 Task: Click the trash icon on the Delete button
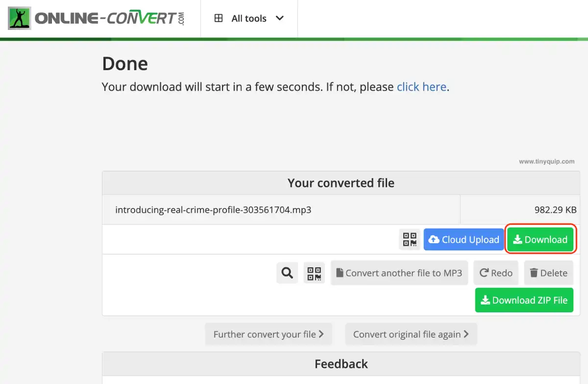point(534,273)
